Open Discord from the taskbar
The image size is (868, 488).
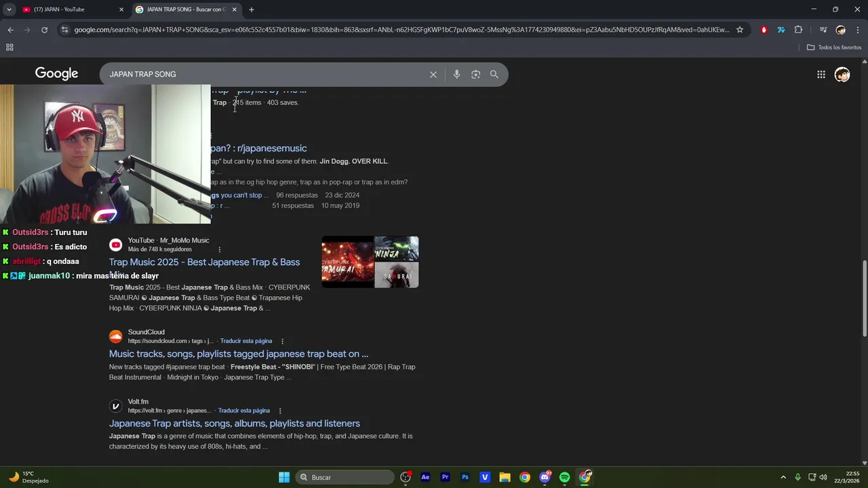pos(545,477)
